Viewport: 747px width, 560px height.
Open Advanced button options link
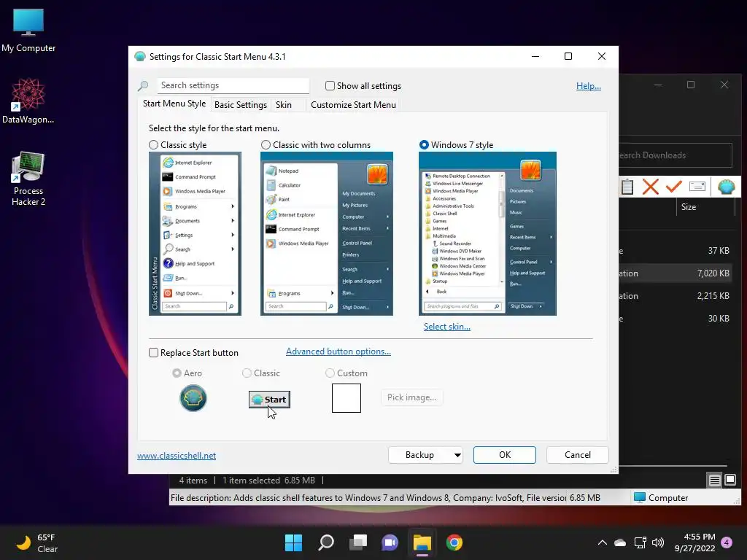click(x=338, y=351)
